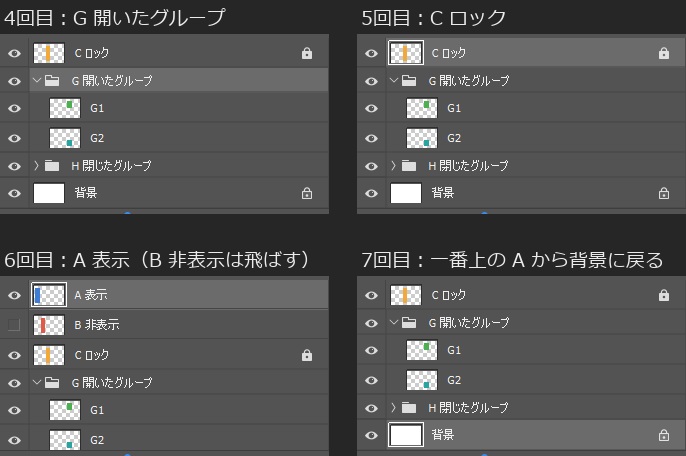Screen dimensions: 686x456
Task: Click the lock icon on C ロック in 6回目 panel
Action: (x=307, y=355)
